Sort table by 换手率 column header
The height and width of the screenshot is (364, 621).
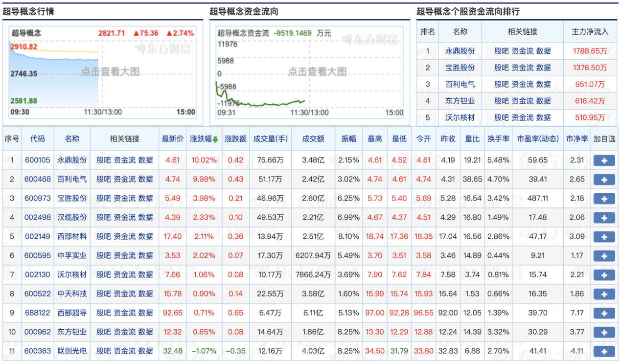point(498,138)
